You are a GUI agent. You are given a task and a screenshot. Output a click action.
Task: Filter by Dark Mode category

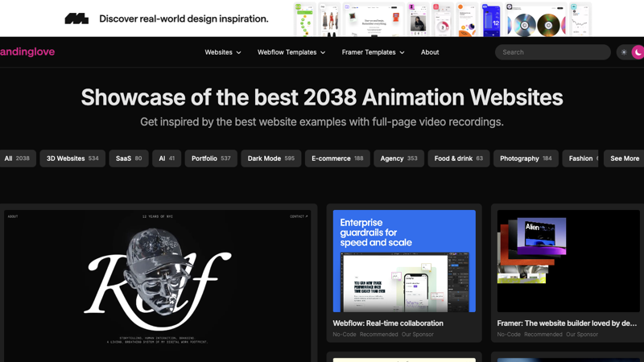270,158
